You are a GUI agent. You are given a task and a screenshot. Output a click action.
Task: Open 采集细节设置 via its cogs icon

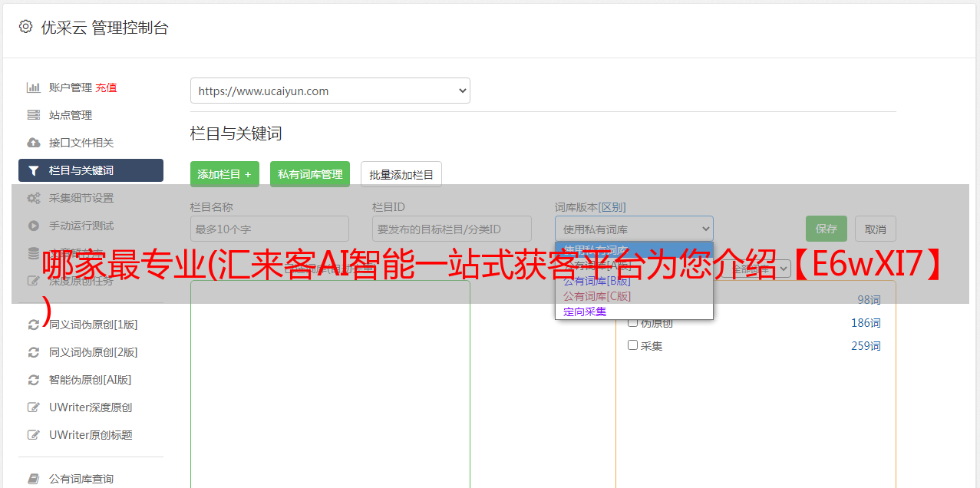coord(34,198)
